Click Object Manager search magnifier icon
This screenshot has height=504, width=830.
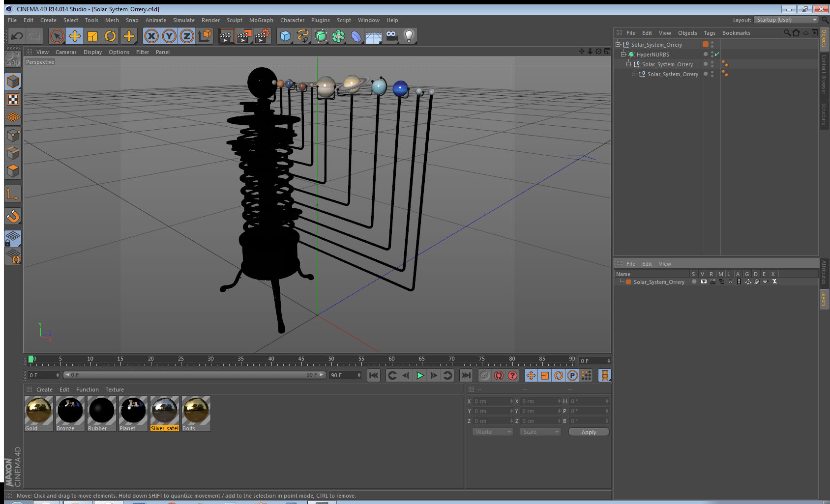787,33
